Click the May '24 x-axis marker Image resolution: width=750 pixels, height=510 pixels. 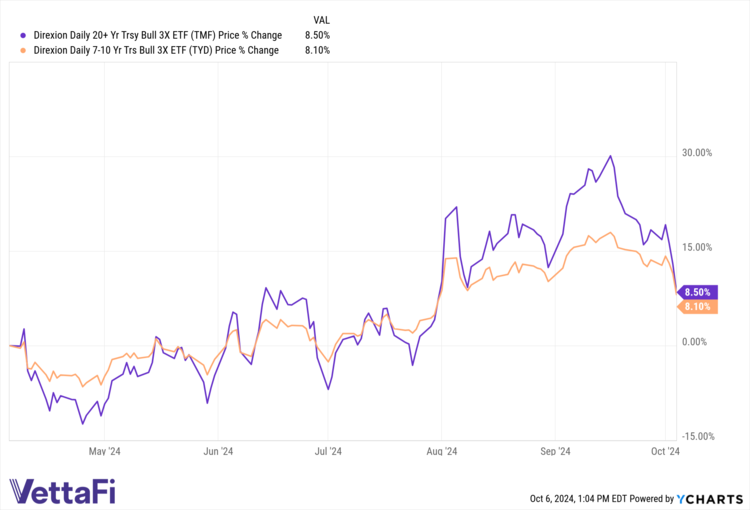[x=104, y=451]
